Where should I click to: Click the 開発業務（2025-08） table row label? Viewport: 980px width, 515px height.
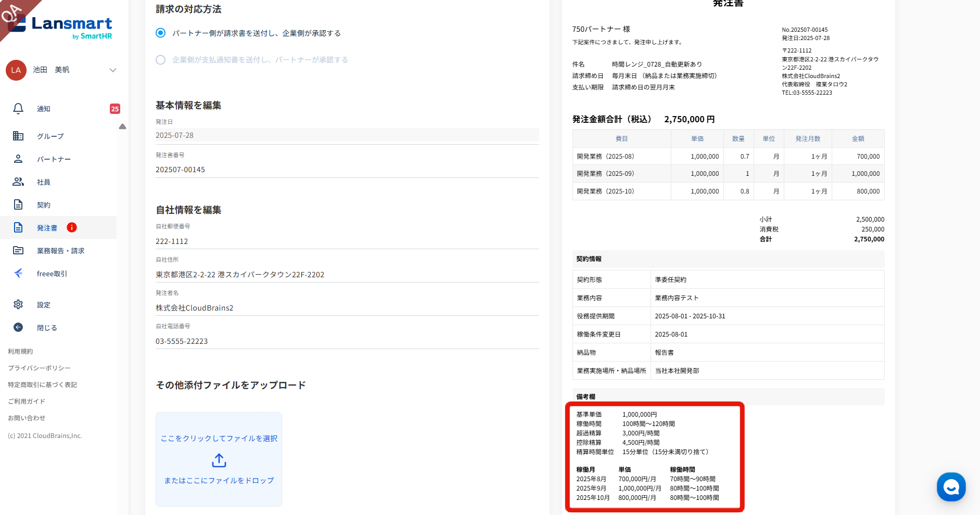[x=605, y=157]
